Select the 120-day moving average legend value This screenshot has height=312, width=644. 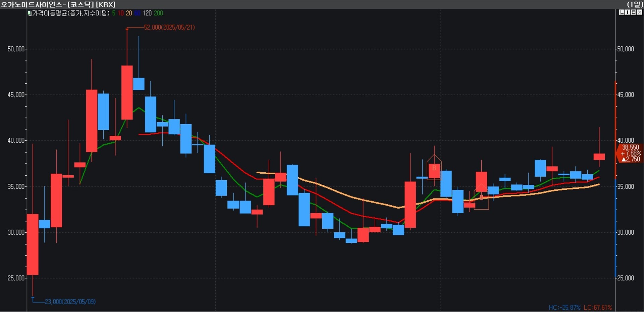click(147, 13)
